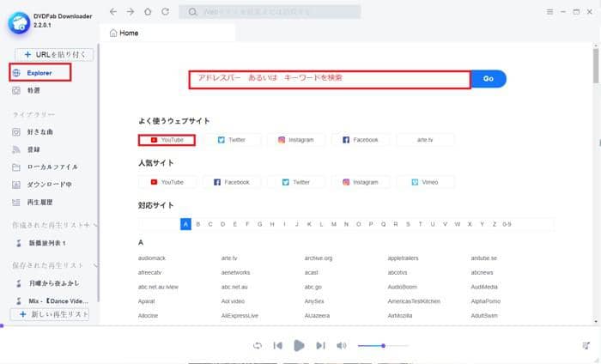Open Instagram under 人気サイト
Viewport: 601px width, 364px height.
pyautogui.click(x=361, y=182)
